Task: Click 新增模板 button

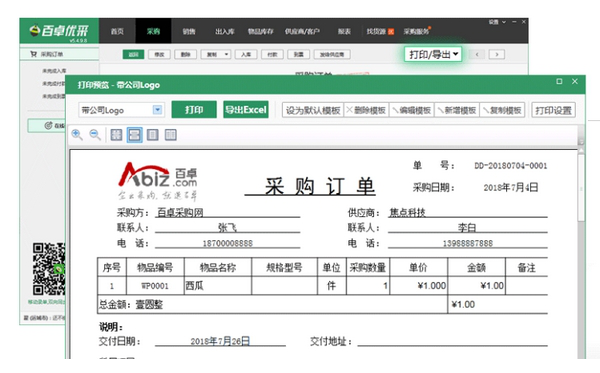Action: pyautogui.click(x=457, y=110)
